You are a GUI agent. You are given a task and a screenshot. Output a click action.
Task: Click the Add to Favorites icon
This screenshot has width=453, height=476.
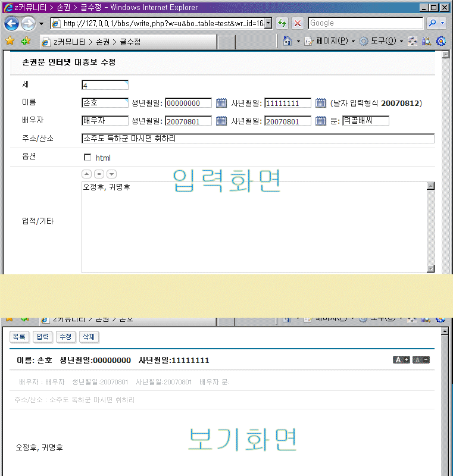[26, 40]
